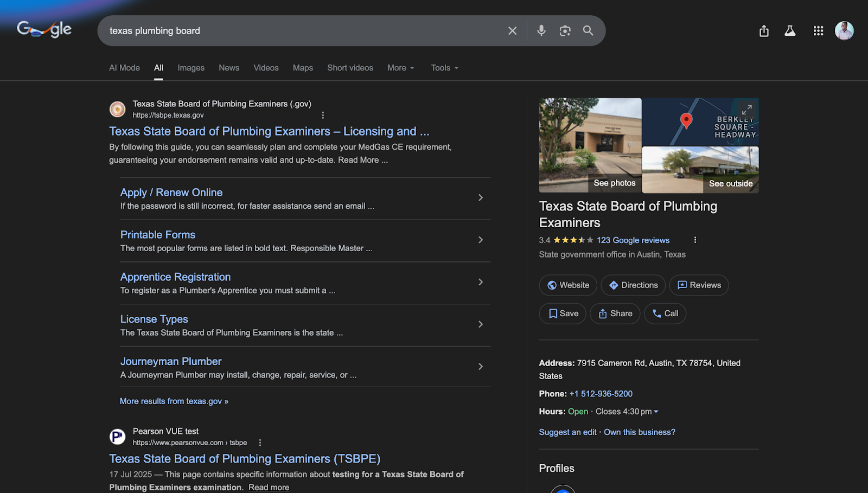
Task: Expand the More search categories menu
Action: coord(400,68)
